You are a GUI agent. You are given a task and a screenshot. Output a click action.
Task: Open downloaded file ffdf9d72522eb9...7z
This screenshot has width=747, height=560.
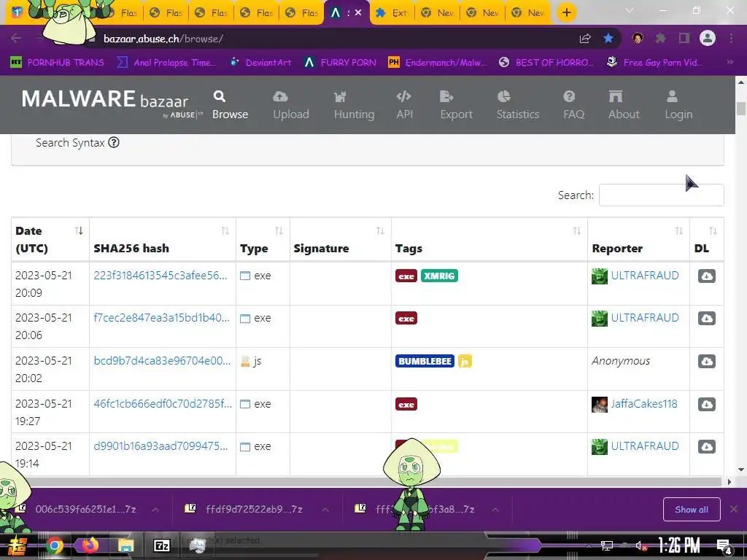(244, 509)
